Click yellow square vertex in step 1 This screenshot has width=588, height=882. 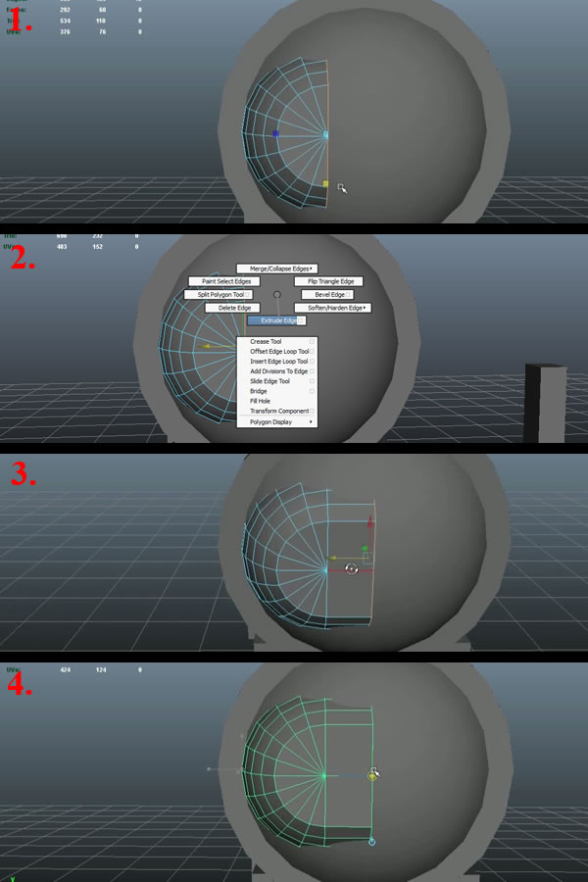(x=326, y=183)
